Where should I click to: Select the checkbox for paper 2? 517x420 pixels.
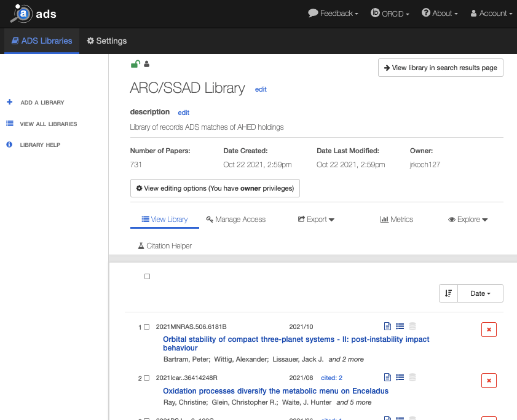tap(146, 378)
